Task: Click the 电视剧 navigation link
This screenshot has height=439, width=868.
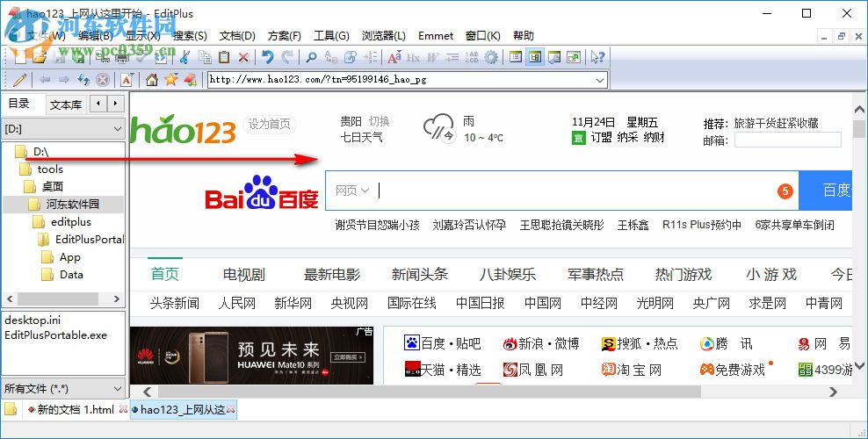Action: pos(243,275)
